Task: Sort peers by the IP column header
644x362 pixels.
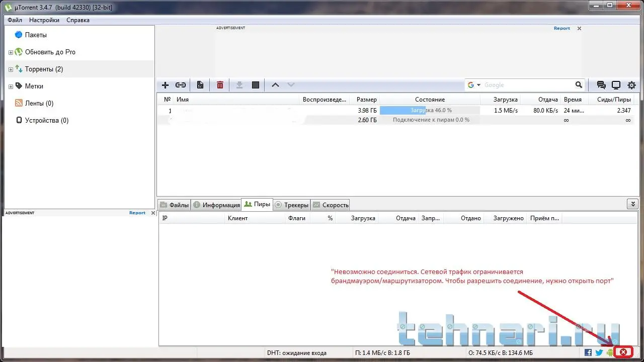Action: point(192,218)
